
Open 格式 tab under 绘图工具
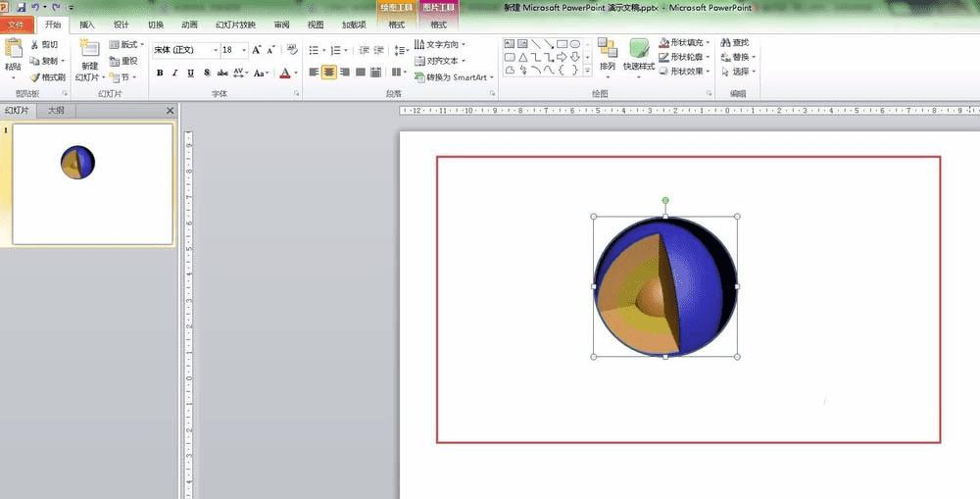(x=396, y=25)
